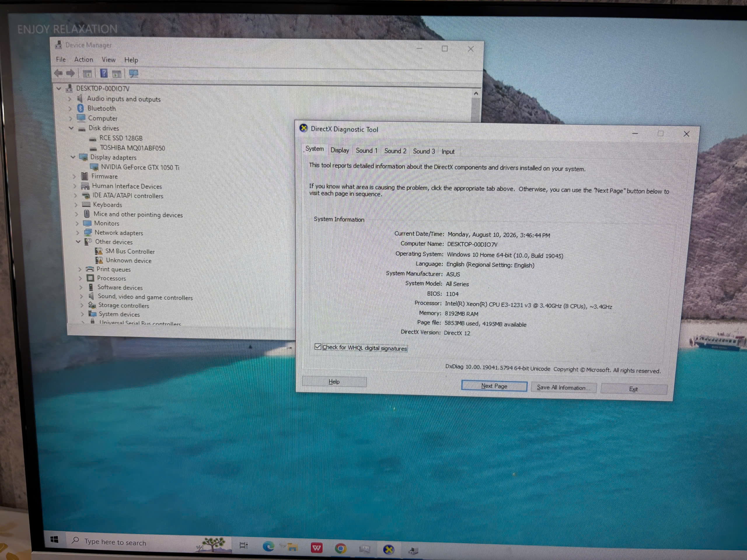
Task: Open Task View from the taskbar
Action: (x=243, y=545)
